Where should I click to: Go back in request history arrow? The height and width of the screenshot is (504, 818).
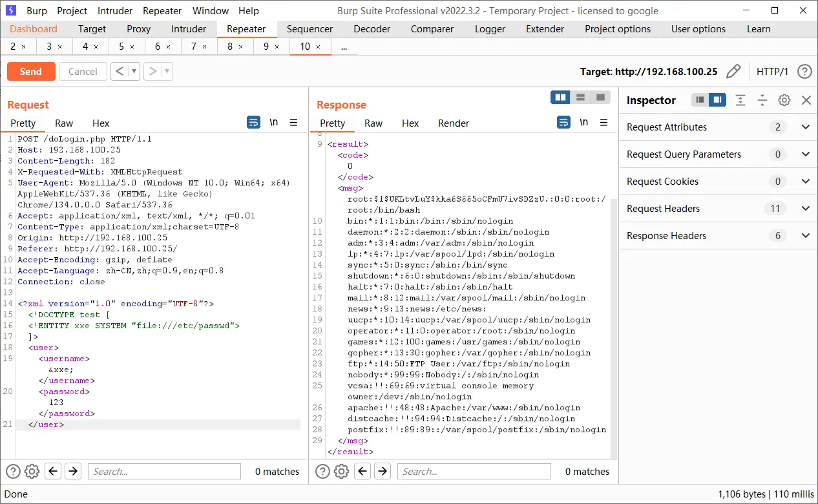point(120,72)
